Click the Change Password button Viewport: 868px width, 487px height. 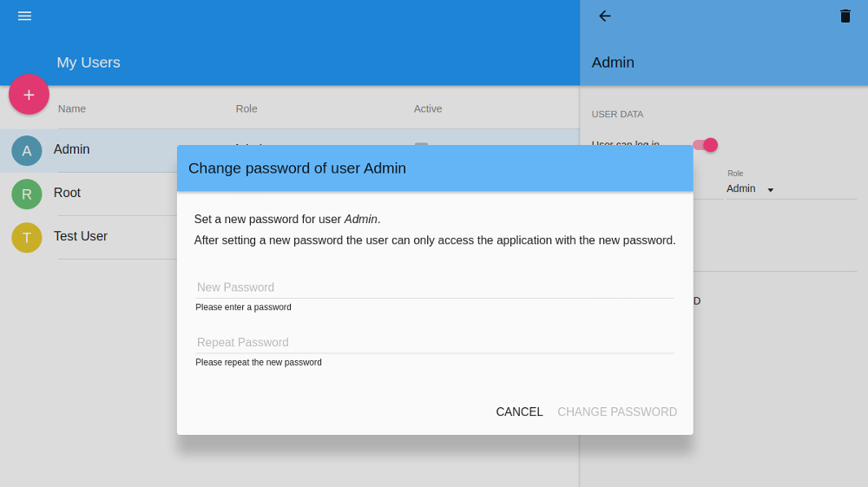[x=616, y=411]
